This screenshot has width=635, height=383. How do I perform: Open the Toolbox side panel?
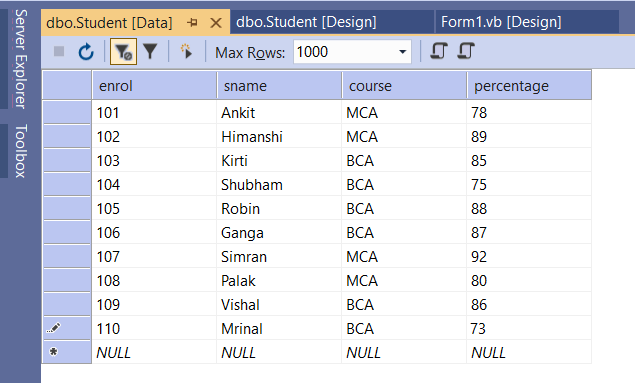tap(21, 151)
